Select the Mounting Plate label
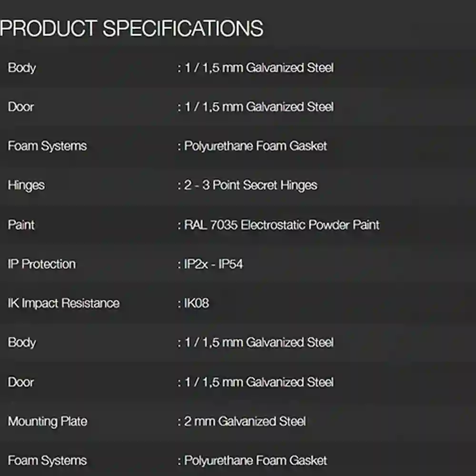 point(48,421)
